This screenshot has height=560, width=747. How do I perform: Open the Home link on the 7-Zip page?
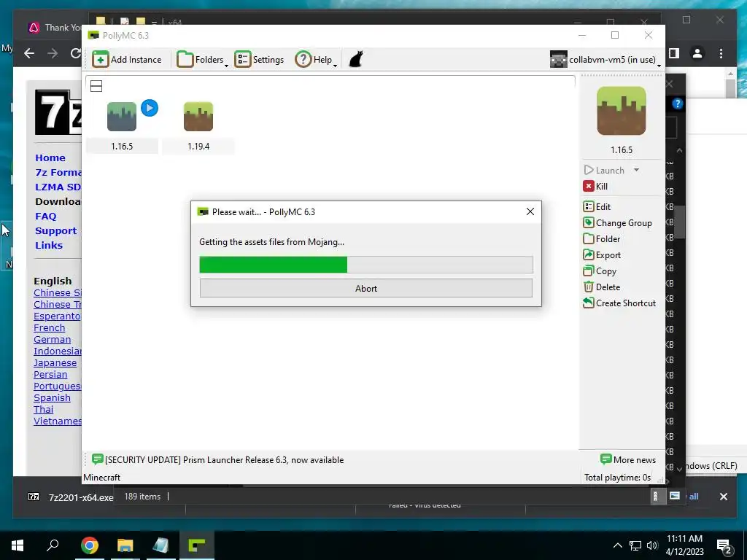tap(50, 158)
